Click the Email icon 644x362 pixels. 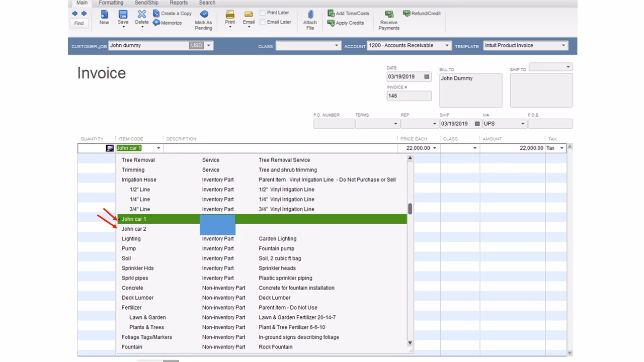249,15
